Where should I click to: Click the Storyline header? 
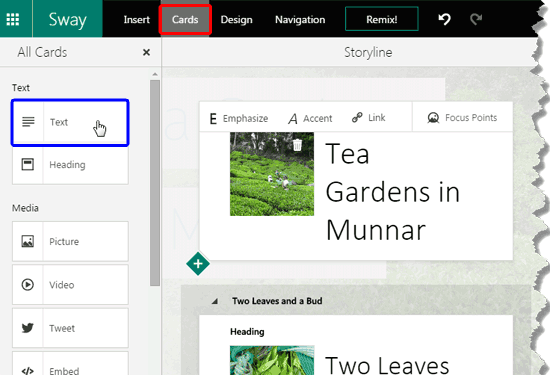tap(368, 52)
